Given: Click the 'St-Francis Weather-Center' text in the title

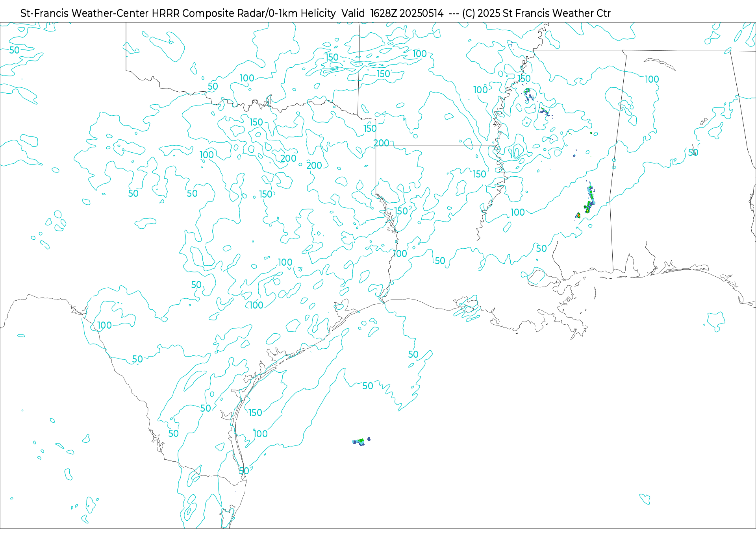Looking at the screenshot, I should click(x=84, y=13).
